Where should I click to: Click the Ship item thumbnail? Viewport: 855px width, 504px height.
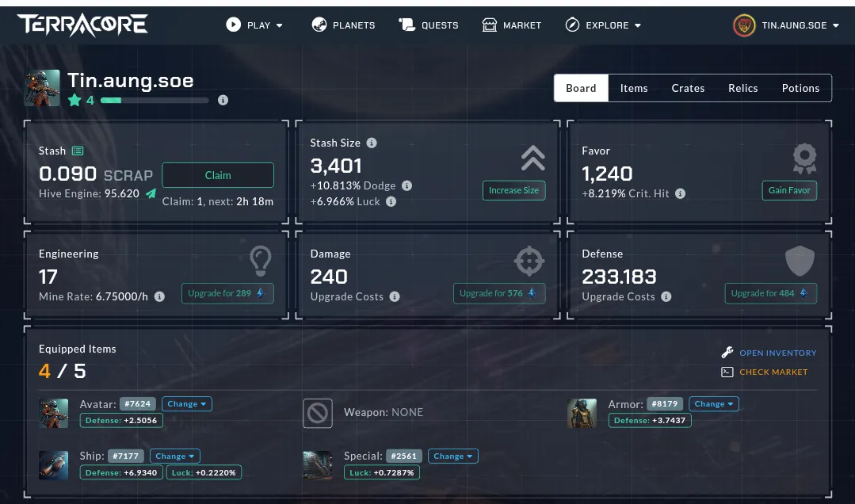53,464
